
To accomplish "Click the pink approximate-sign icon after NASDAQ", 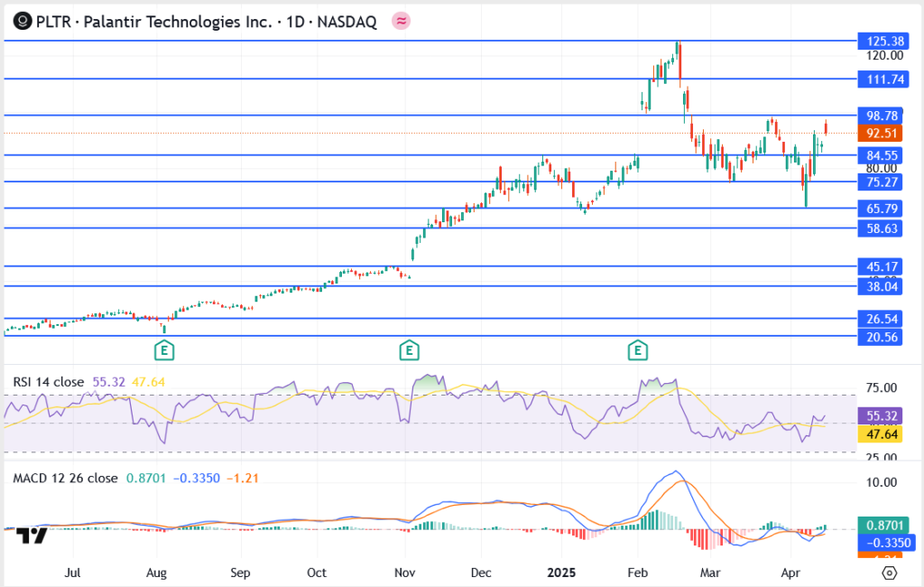I will pyautogui.click(x=402, y=20).
